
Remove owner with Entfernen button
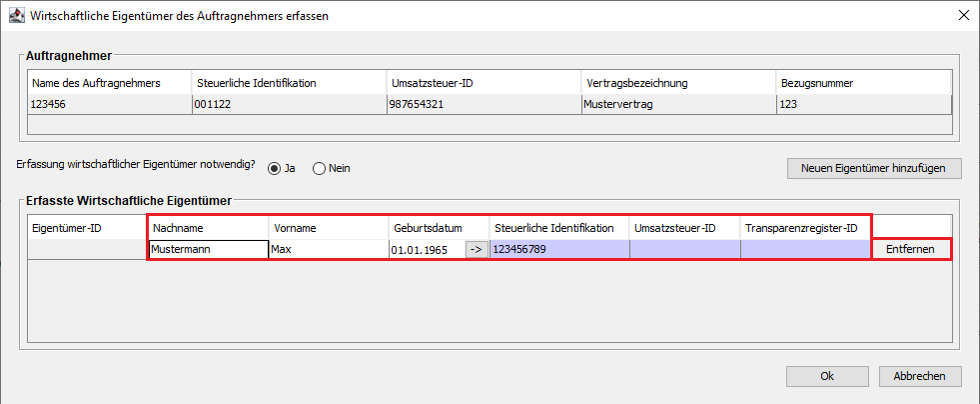[911, 249]
